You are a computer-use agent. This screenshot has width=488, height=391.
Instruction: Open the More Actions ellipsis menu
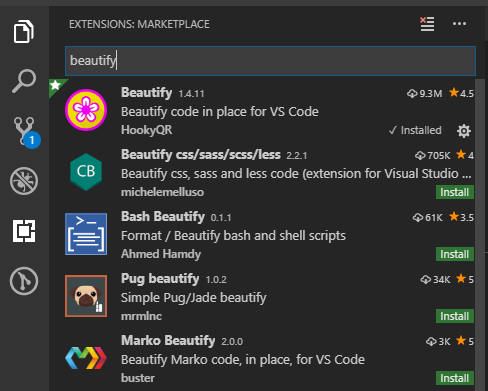459,24
